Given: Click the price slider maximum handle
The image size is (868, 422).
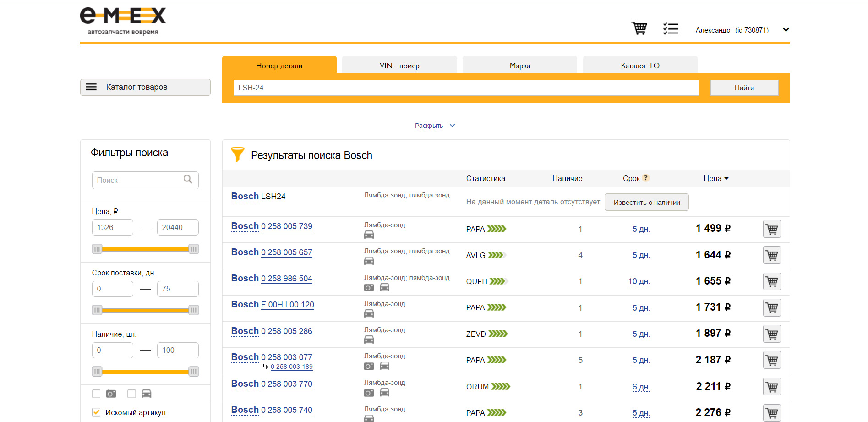Looking at the screenshot, I should click(194, 249).
